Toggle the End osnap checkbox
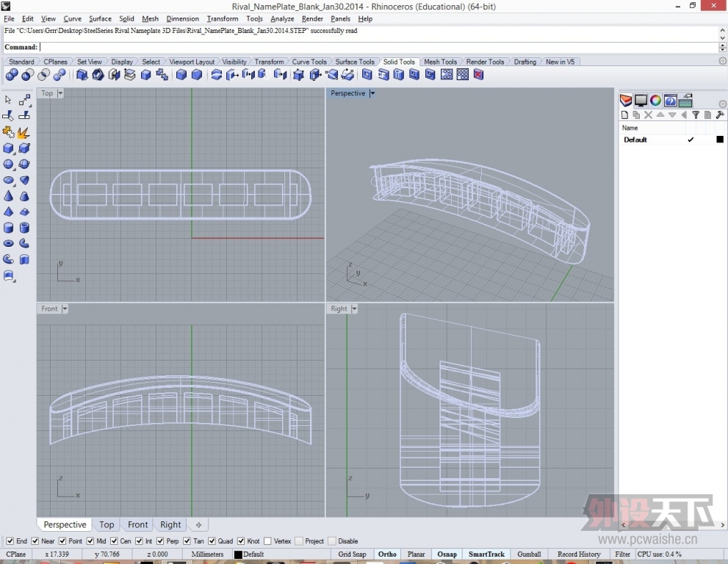 pyautogui.click(x=10, y=540)
